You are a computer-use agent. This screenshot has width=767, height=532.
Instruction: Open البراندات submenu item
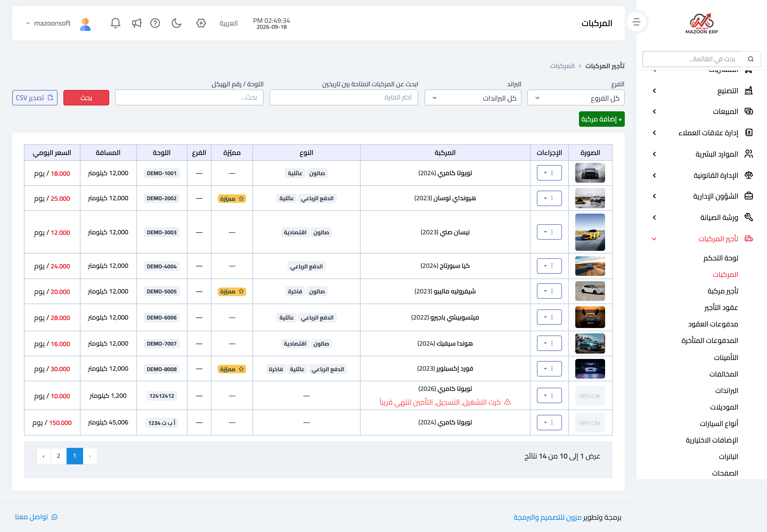tap(726, 390)
